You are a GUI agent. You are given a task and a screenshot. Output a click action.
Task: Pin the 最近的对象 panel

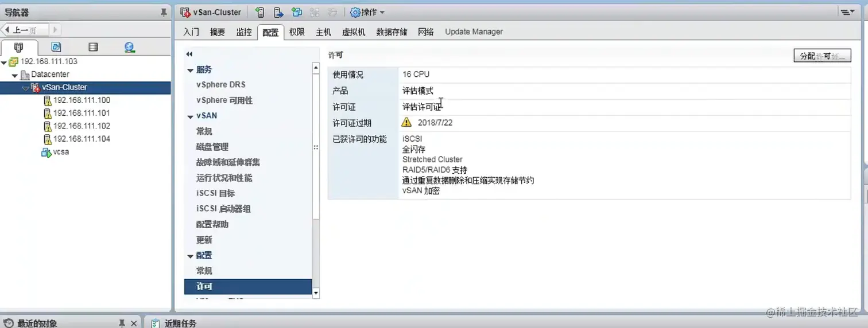tap(122, 323)
